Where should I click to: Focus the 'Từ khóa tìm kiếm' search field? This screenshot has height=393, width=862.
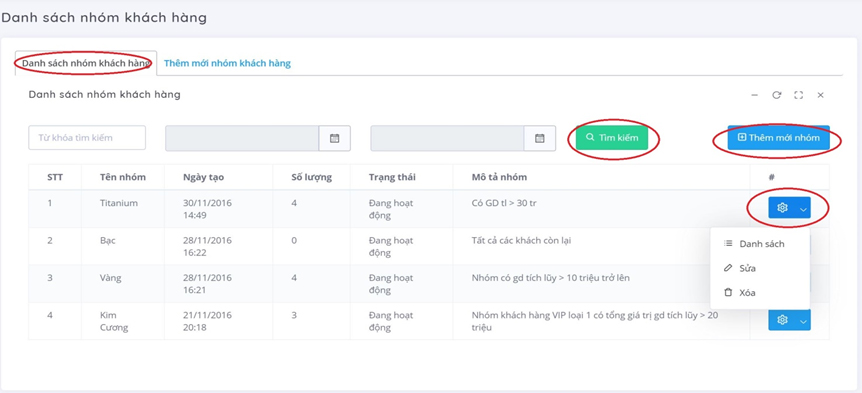(87, 137)
